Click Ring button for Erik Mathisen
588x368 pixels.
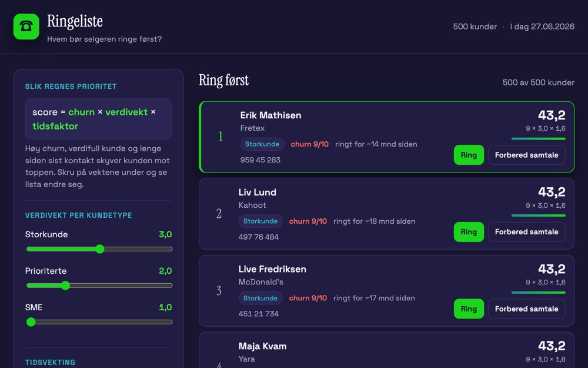pyautogui.click(x=469, y=155)
